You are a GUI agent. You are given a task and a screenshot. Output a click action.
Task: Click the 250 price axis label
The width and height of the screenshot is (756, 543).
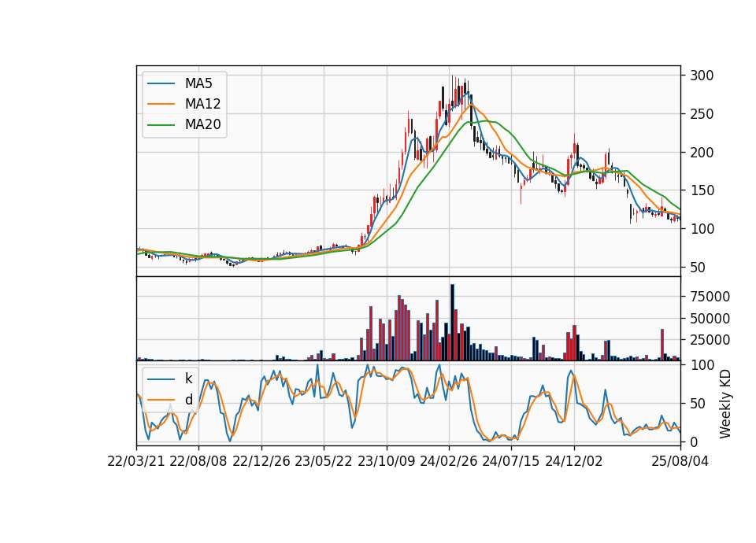pos(702,114)
